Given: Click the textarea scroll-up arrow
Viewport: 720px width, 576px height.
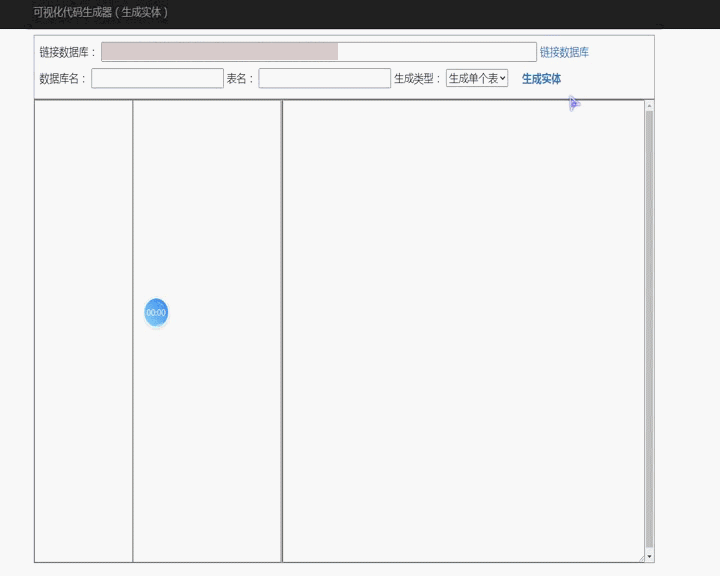Looking at the screenshot, I should [649, 106].
